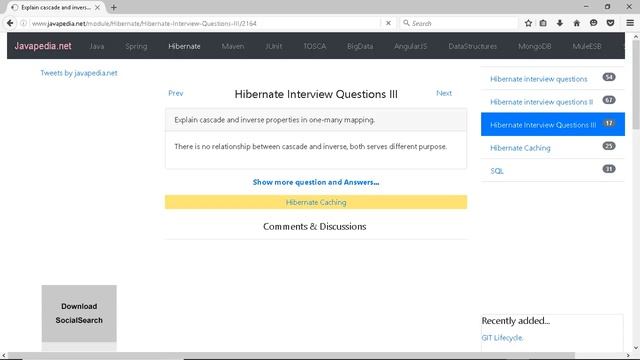Go to the Prev question link
The height and width of the screenshot is (360, 640).
[176, 93]
